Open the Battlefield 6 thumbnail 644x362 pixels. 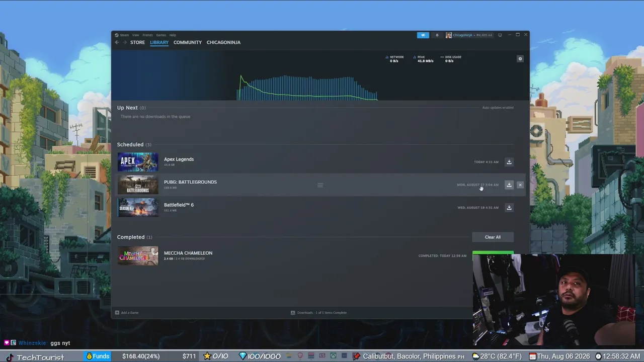[x=138, y=208]
